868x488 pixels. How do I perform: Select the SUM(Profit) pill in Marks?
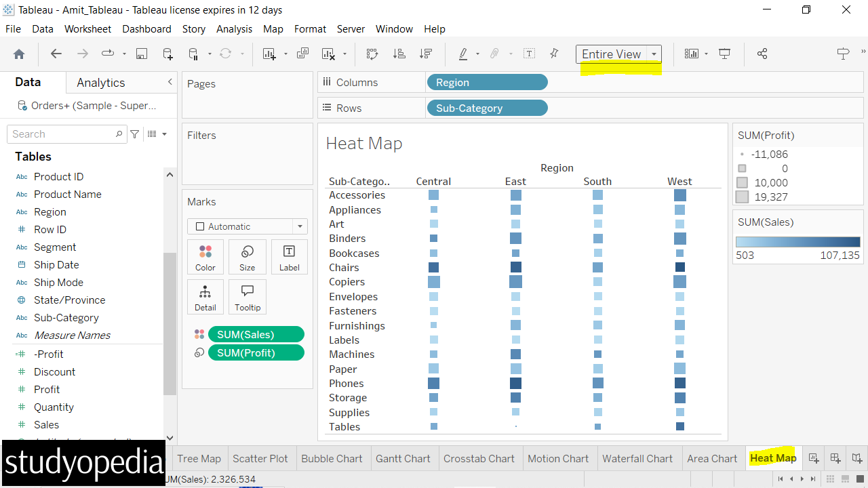[256, 353]
